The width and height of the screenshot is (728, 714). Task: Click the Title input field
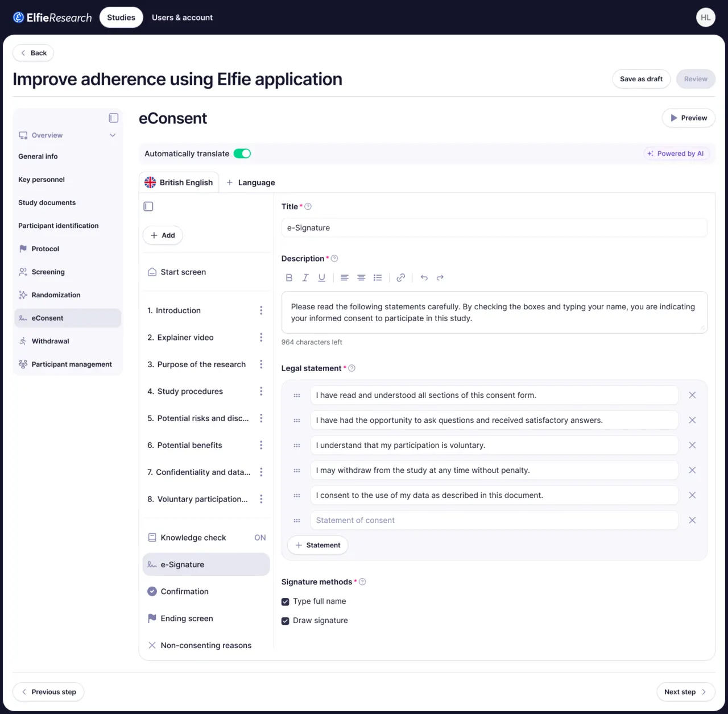pyautogui.click(x=494, y=228)
